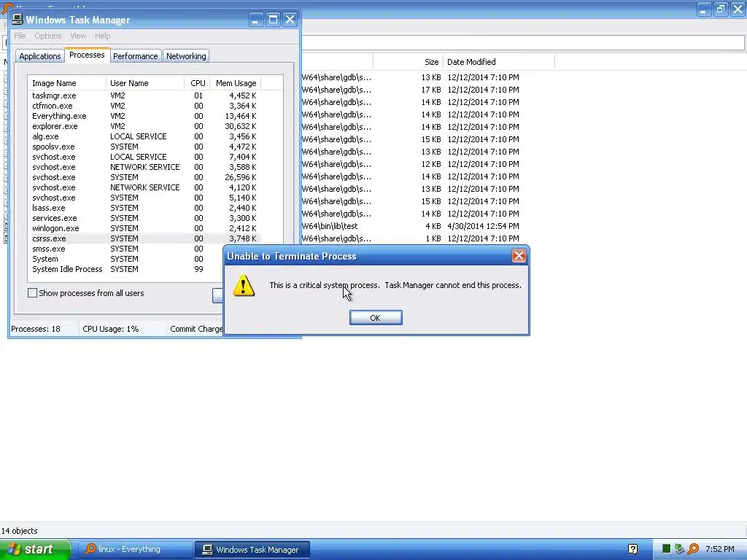Viewport: 747px width, 560px height.
Task: Select the alg.exe process row
Action: 144,136
